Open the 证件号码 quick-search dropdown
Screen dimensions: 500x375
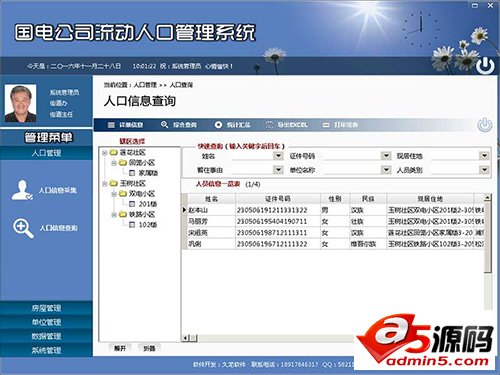click(x=386, y=156)
